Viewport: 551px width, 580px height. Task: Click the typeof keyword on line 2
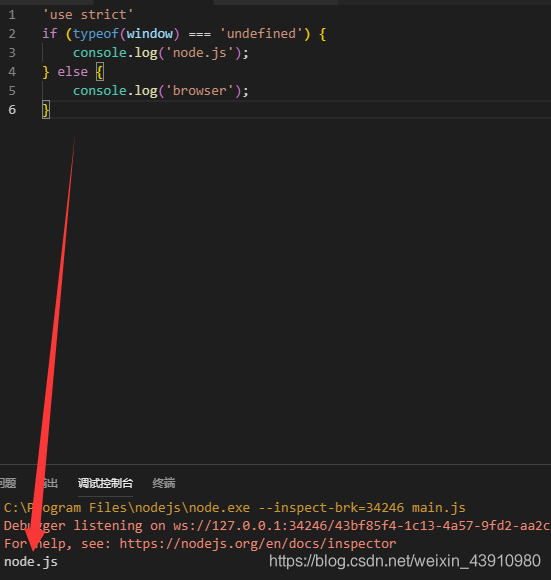(x=95, y=34)
